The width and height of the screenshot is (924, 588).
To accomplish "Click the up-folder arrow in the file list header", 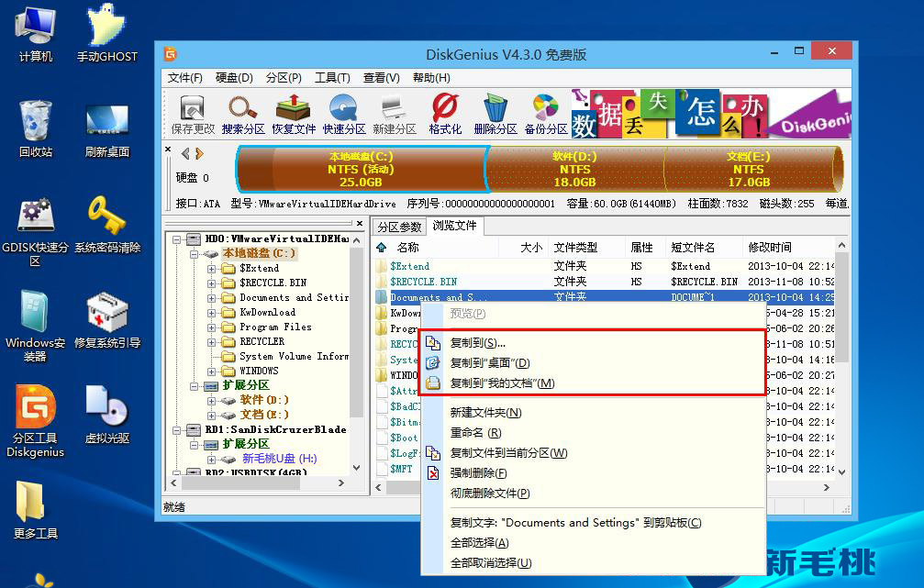I will (382, 248).
